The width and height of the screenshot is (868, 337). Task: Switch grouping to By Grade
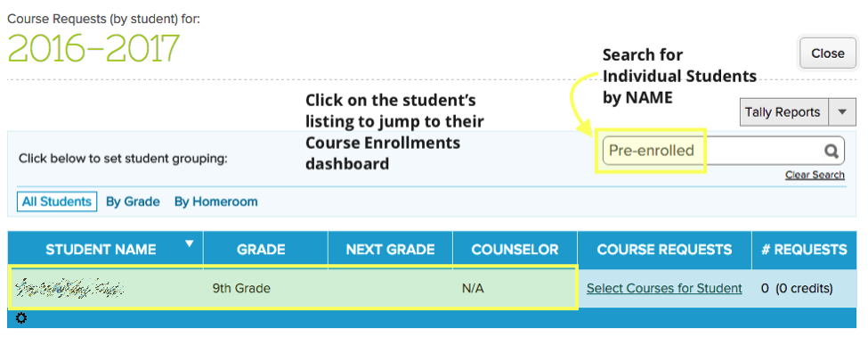click(x=133, y=201)
